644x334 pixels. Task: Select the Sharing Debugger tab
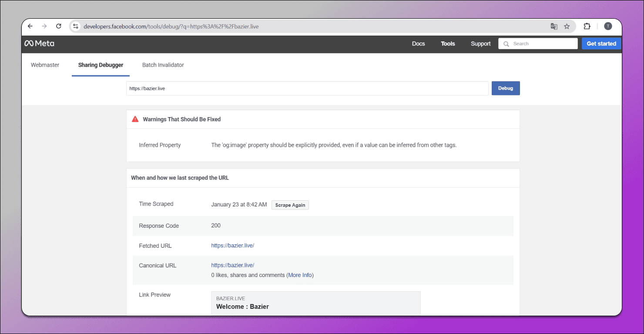[x=101, y=65]
